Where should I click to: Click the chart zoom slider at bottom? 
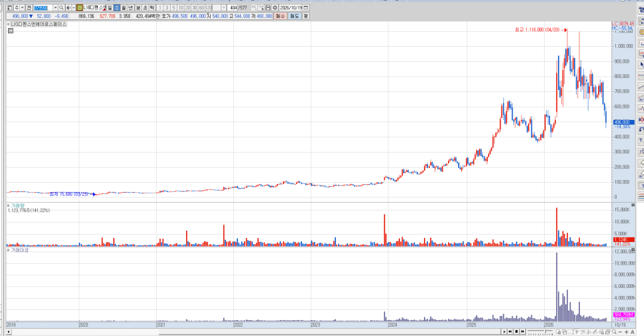[541, 331]
